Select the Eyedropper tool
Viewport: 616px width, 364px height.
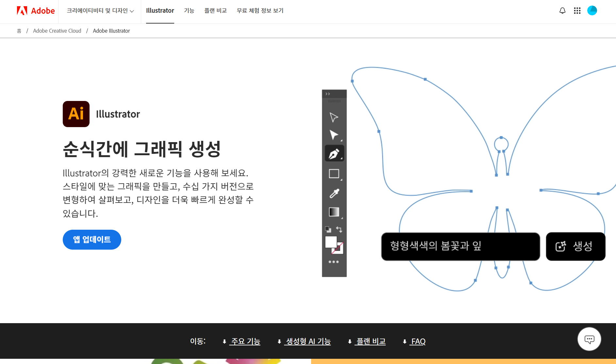[x=334, y=193]
